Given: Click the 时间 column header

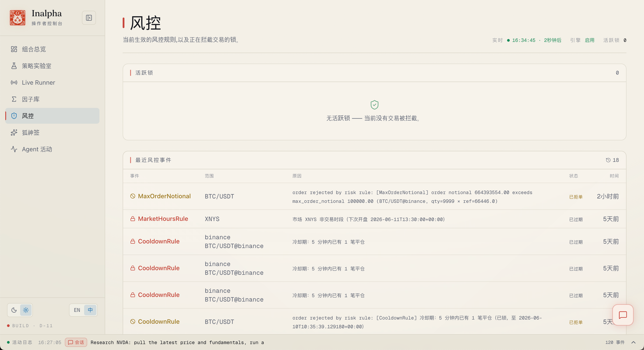Looking at the screenshot, I should pyautogui.click(x=614, y=176).
